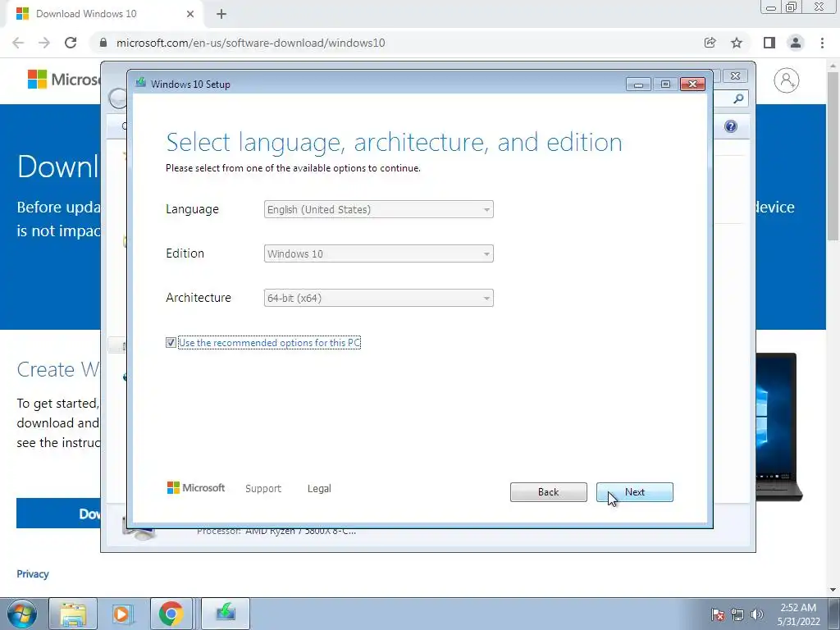Click the help icon in the background window
This screenshot has height=630, width=840.
731,126
